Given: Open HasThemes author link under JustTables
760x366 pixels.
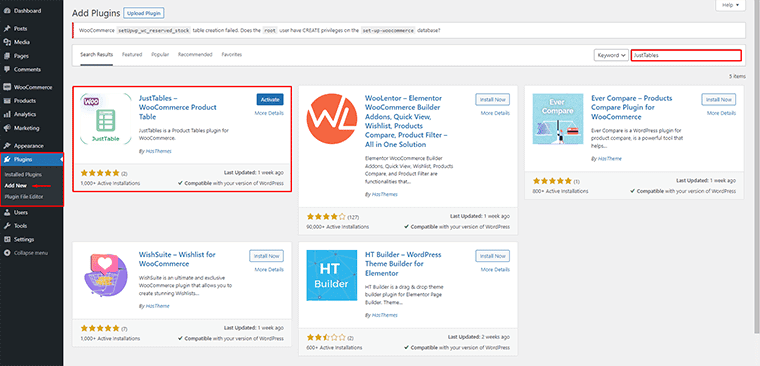Looking at the screenshot, I should click(158, 151).
